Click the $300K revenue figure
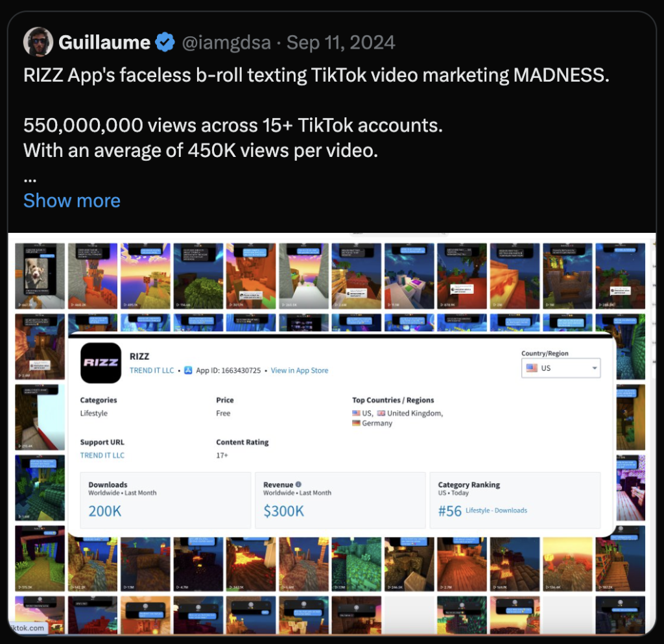Image resolution: width=664 pixels, height=644 pixels. [x=284, y=511]
